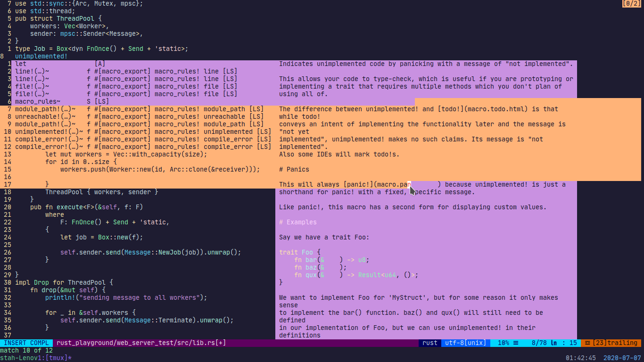Viewport: 644px width, 362px height.
Task: Pick the unreachable!(…)~ completion entry
Action: 143,116
